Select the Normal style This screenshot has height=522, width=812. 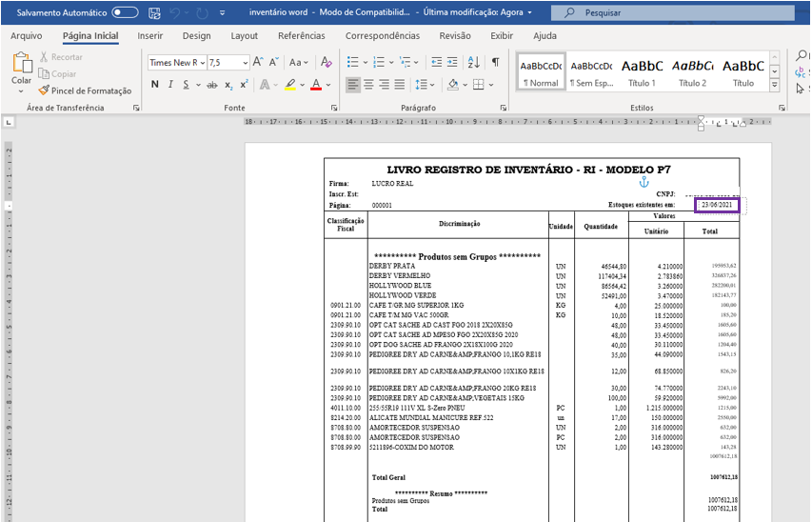click(x=541, y=72)
